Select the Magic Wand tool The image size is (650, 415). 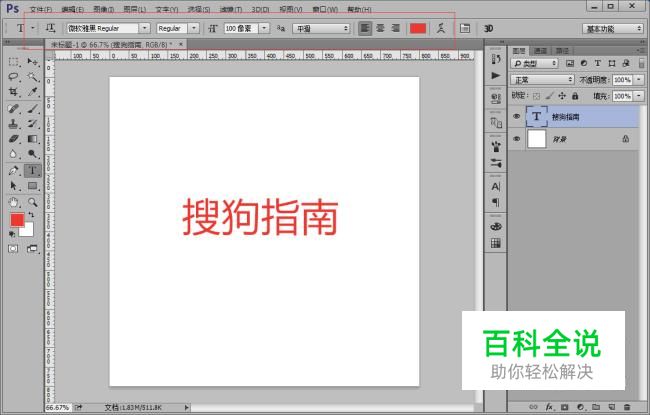coord(32,77)
